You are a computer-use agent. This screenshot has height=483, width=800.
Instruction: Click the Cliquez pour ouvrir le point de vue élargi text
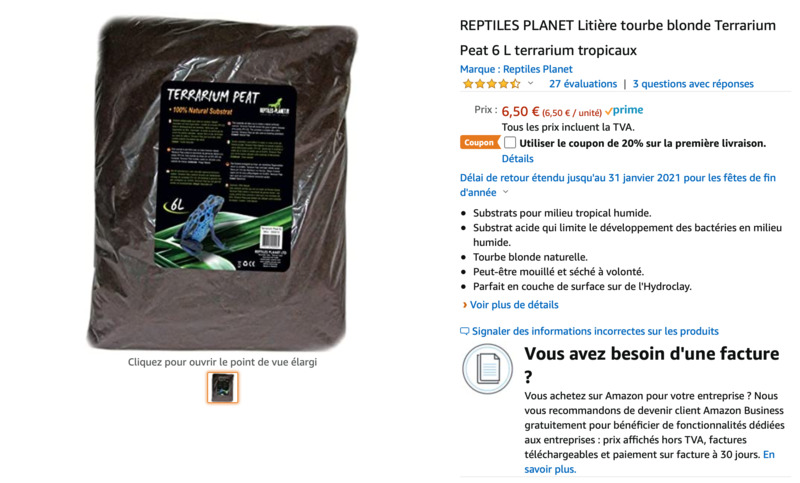coord(222,362)
